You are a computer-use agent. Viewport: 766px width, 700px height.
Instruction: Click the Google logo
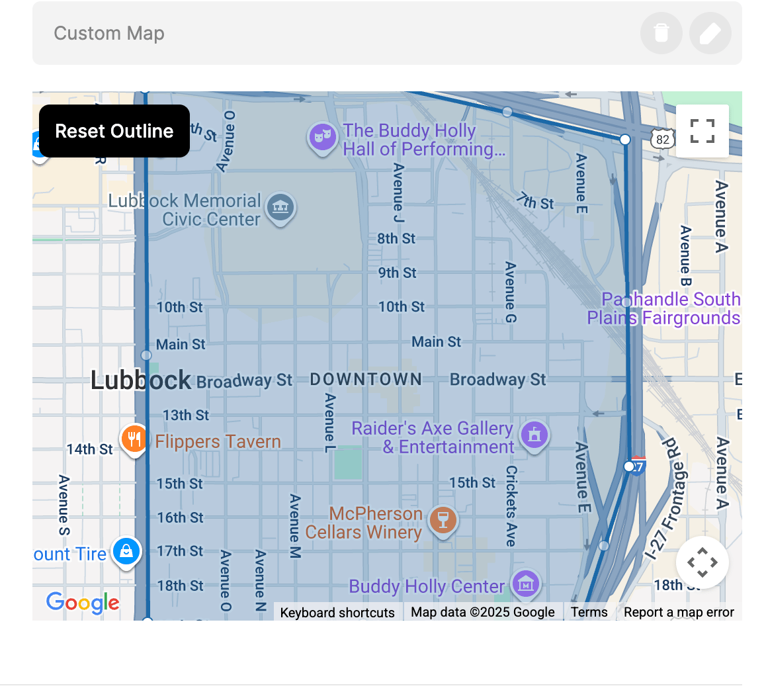(83, 602)
